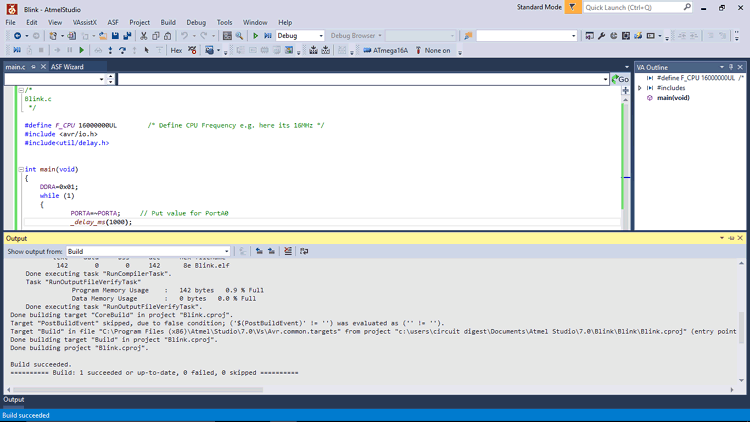Expand the #includes node in VA Outline
The height and width of the screenshot is (422, 750).
[x=640, y=88]
